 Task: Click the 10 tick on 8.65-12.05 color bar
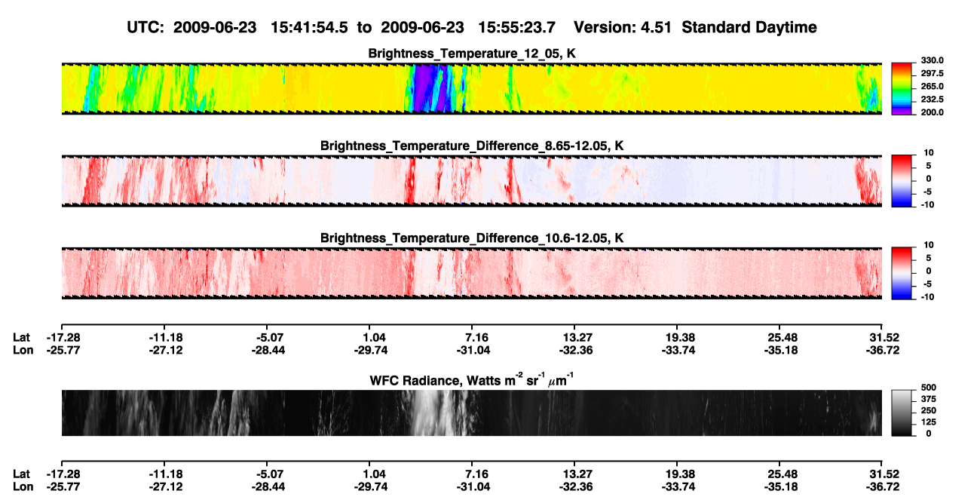coord(929,152)
